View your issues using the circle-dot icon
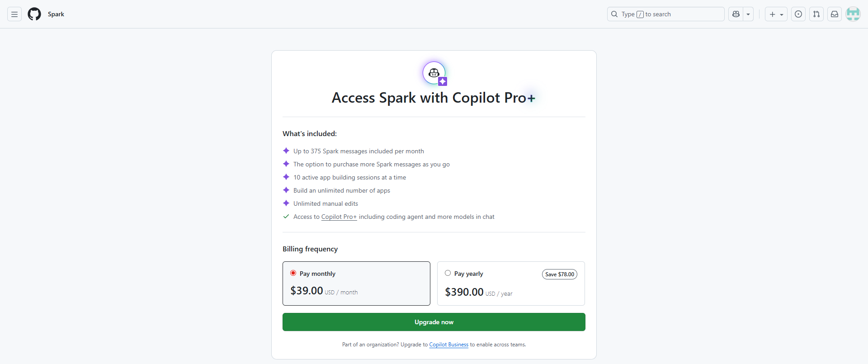 click(798, 14)
